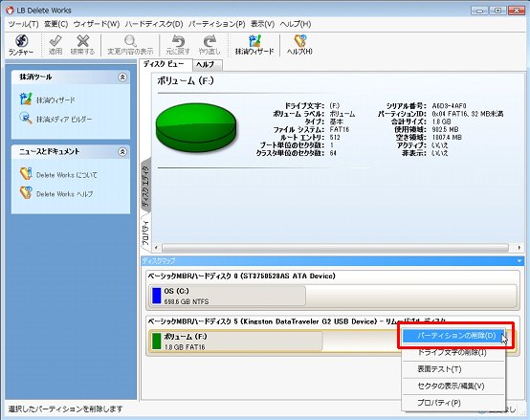The image size is (530, 420).
Task: Select the ボリューム (F:) partition block
Action: [x=236, y=342]
